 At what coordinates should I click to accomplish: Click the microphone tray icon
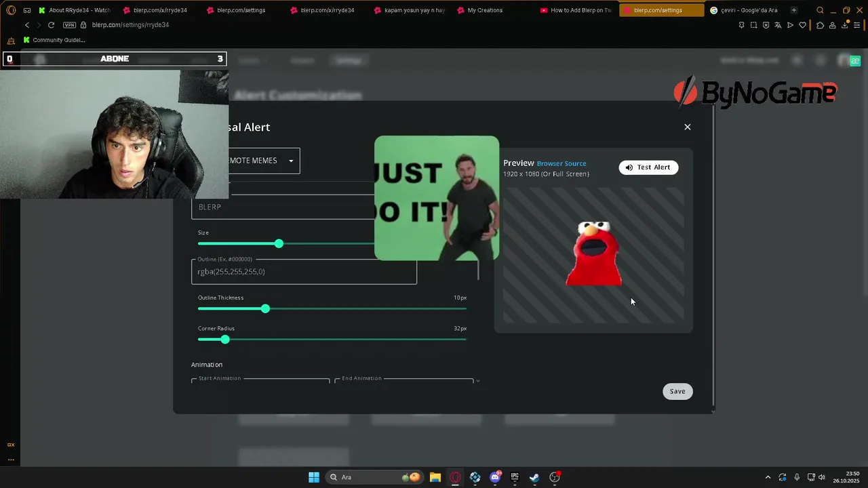click(797, 477)
